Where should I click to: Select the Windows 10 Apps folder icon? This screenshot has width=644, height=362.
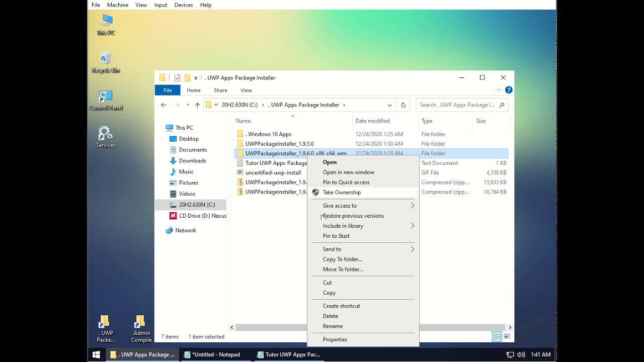click(x=240, y=134)
